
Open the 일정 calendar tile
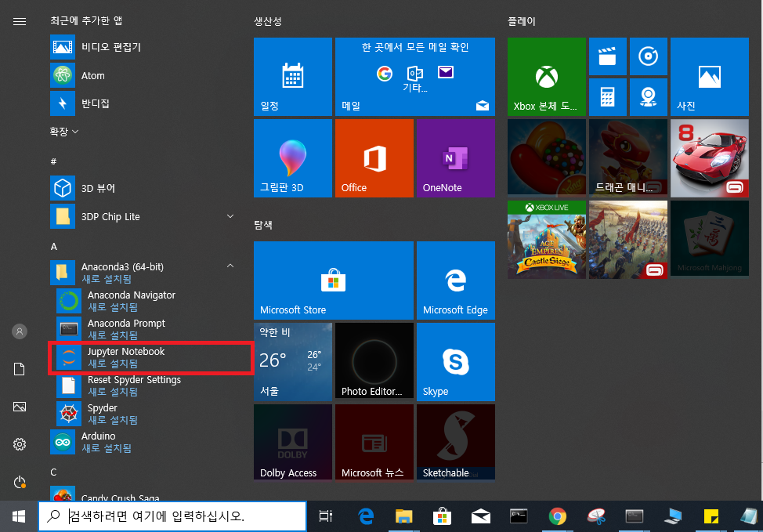click(293, 77)
